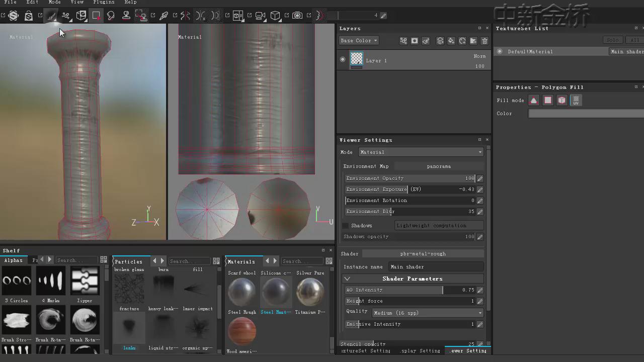The image size is (644, 362).
Task: Click the All button in TextureSet List
Action: [x=635, y=40]
